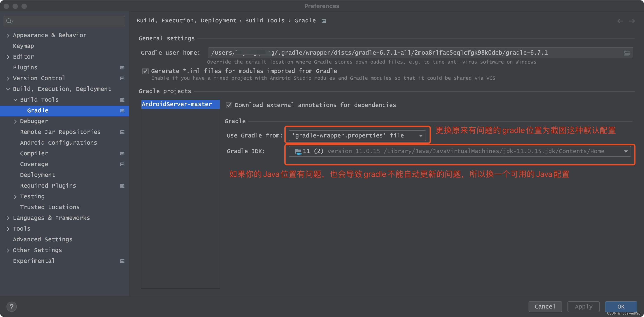Click the Editor expand icon
Image resolution: width=644 pixels, height=317 pixels.
pos(9,57)
